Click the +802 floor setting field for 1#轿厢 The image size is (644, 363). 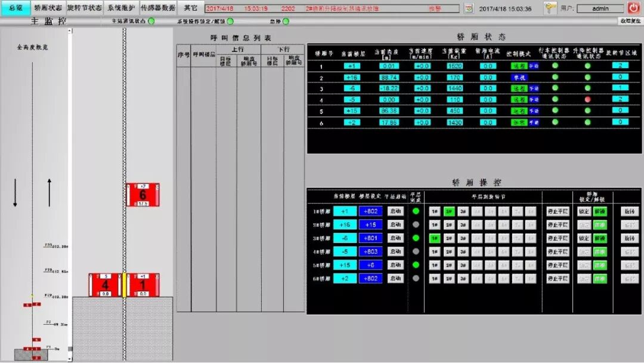click(370, 211)
